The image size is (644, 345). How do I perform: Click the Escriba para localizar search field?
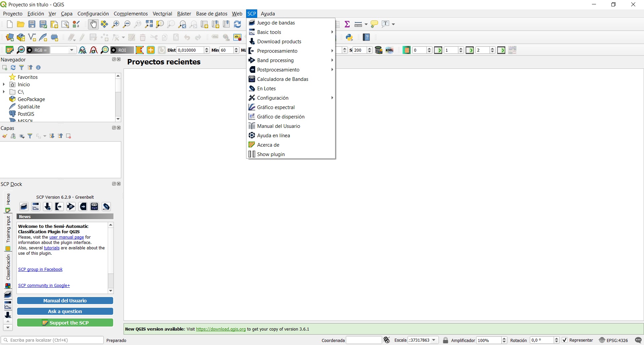tap(54, 340)
